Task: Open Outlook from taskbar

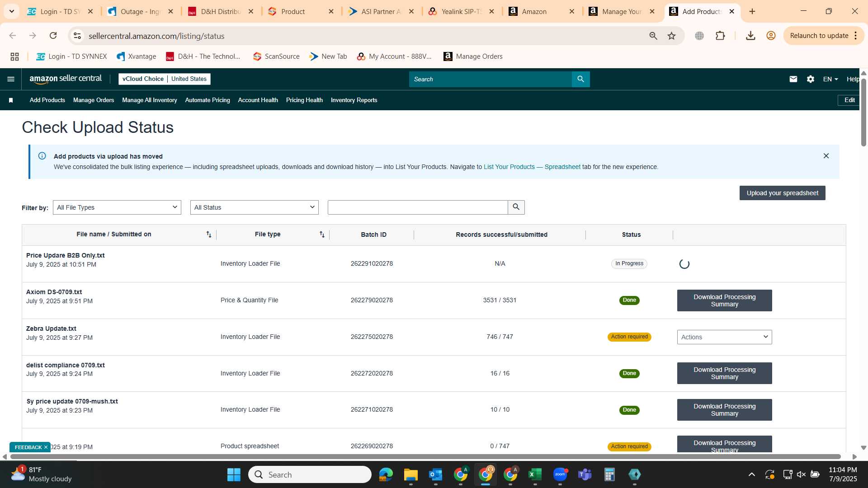Action: coord(435,475)
